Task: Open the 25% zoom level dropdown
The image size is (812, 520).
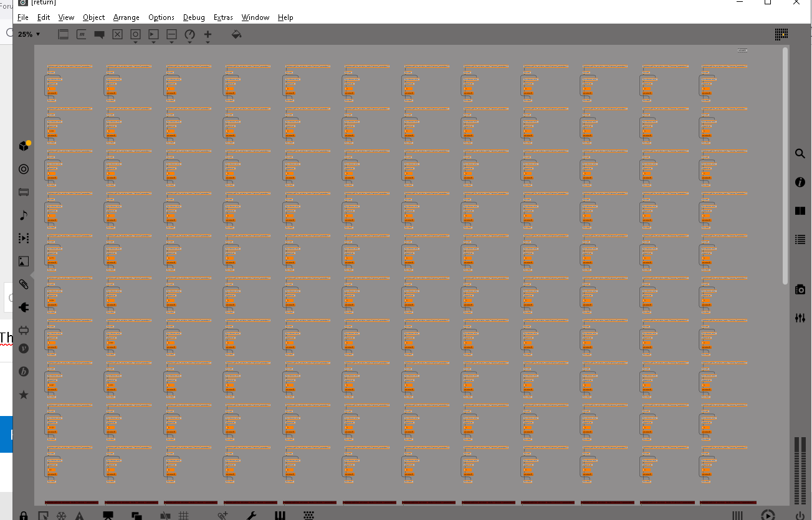Action: point(29,34)
